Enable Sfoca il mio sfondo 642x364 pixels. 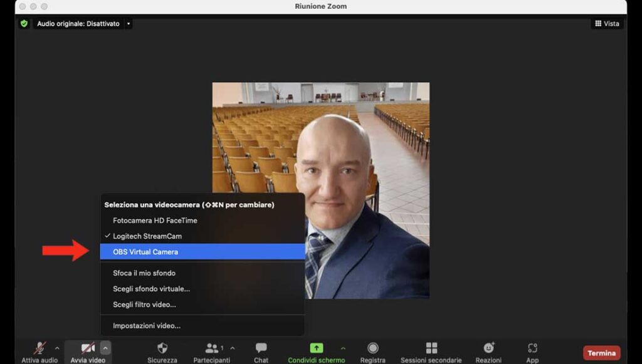(x=203, y=273)
